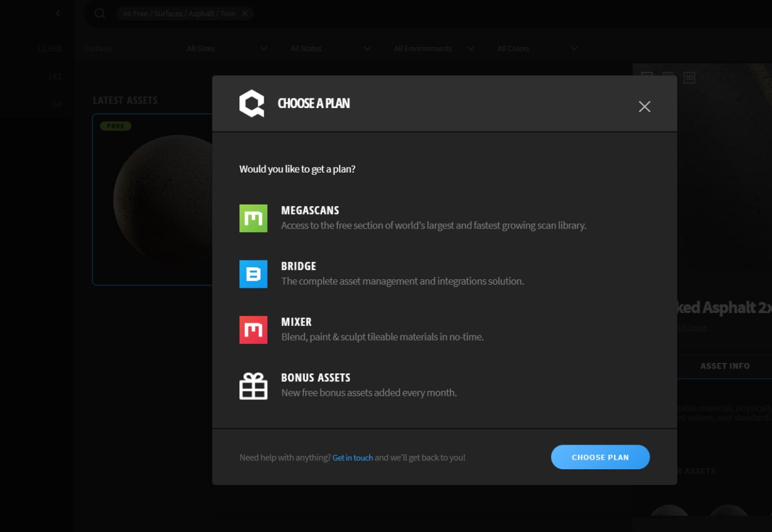Open the Surfaces category dropdown
772x532 pixels.
(124, 48)
